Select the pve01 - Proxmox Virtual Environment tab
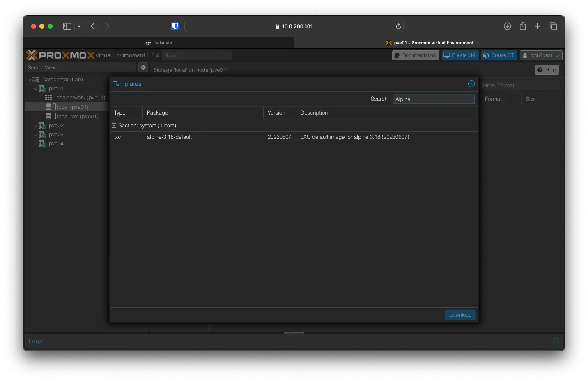The height and width of the screenshot is (381, 588). tap(430, 43)
